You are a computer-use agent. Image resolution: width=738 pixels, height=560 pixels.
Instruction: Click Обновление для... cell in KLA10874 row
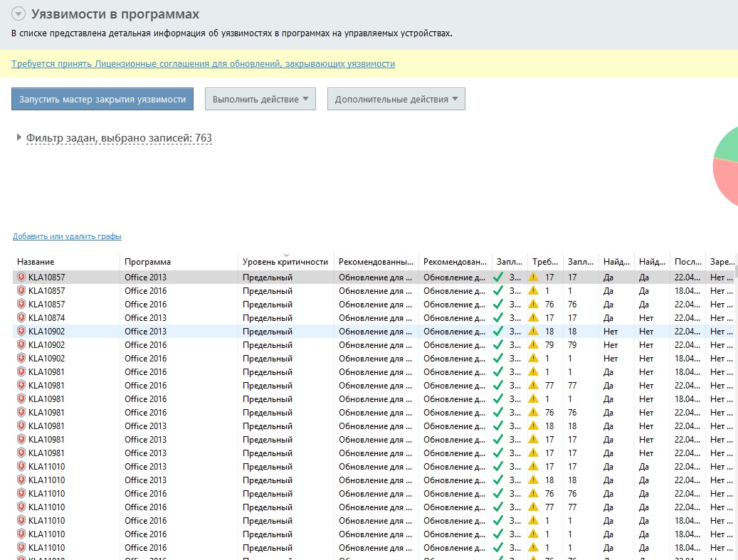coord(375,317)
